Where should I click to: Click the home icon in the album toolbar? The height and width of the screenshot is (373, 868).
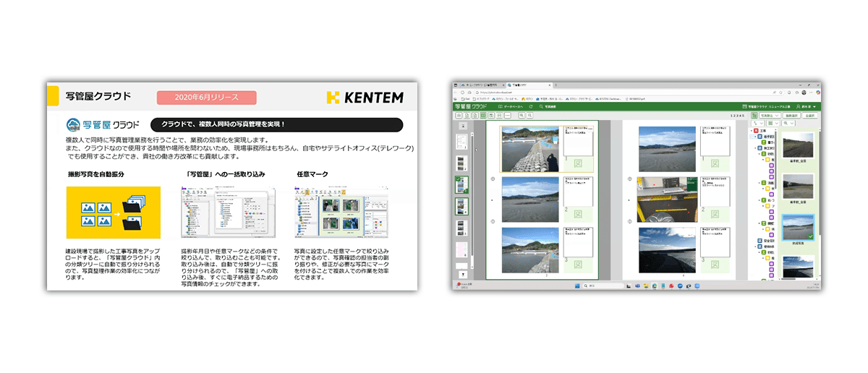(x=458, y=116)
